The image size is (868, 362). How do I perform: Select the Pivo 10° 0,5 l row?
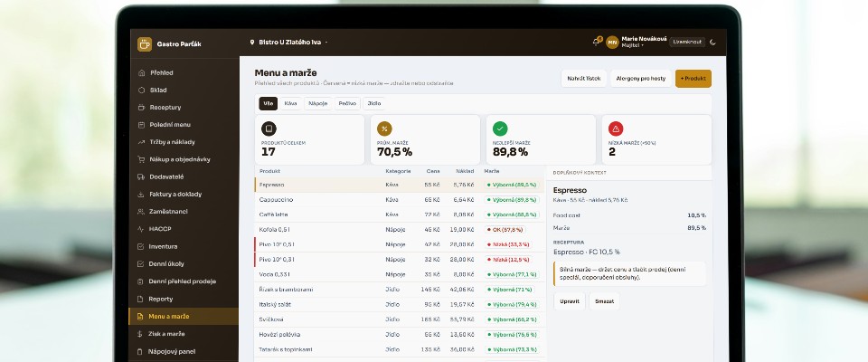[x=400, y=244]
